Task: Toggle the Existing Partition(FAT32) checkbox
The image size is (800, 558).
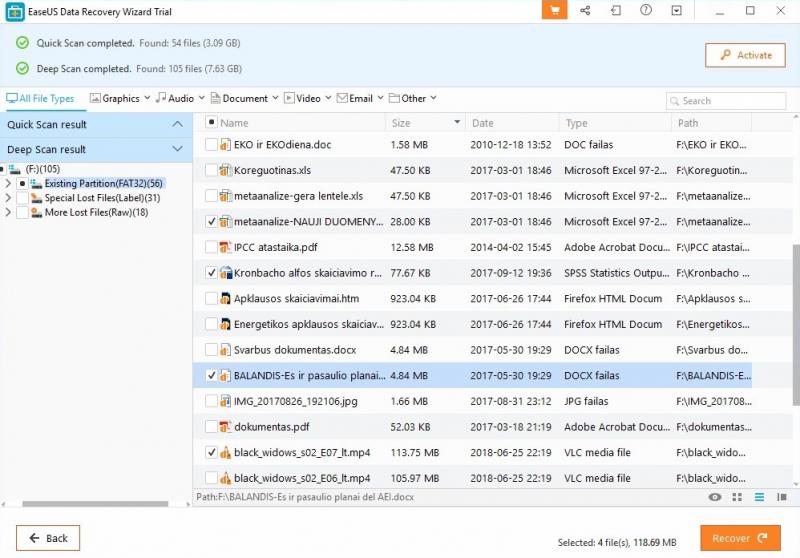Action: pyautogui.click(x=22, y=183)
